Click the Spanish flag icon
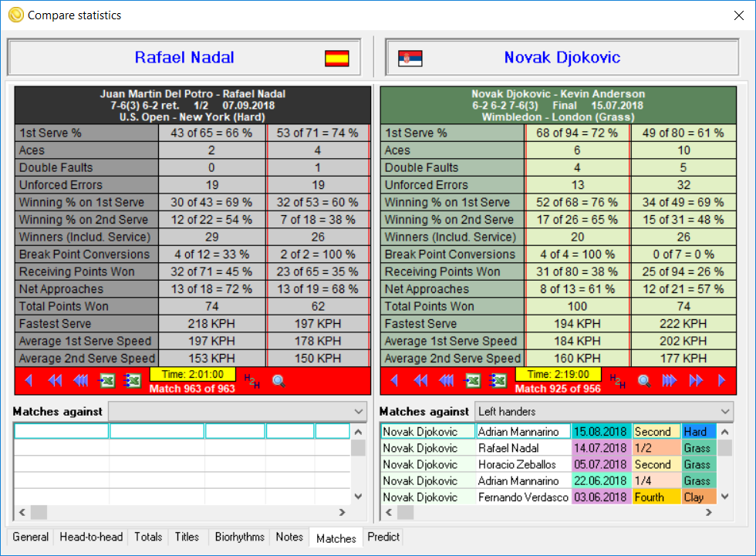756x556 pixels. click(x=336, y=59)
